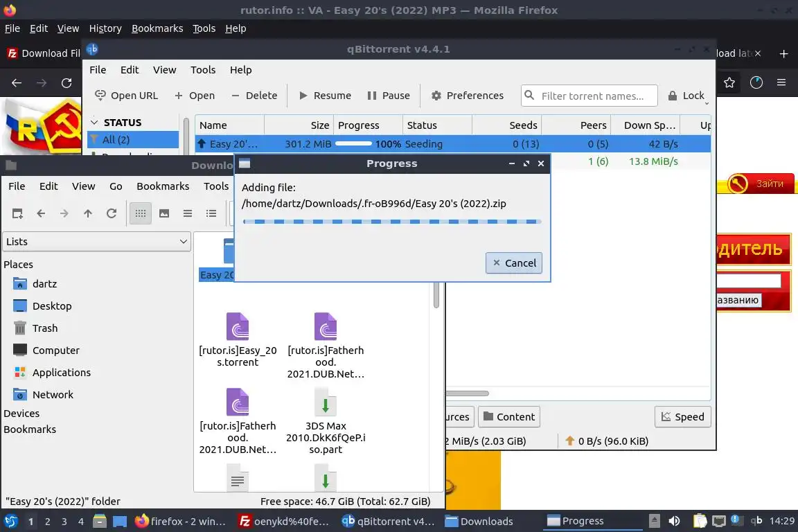This screenshot has width=798, height=532.
Task: Click the circular icon next to Firefox bookmark star
Action: tap(756, 82)
